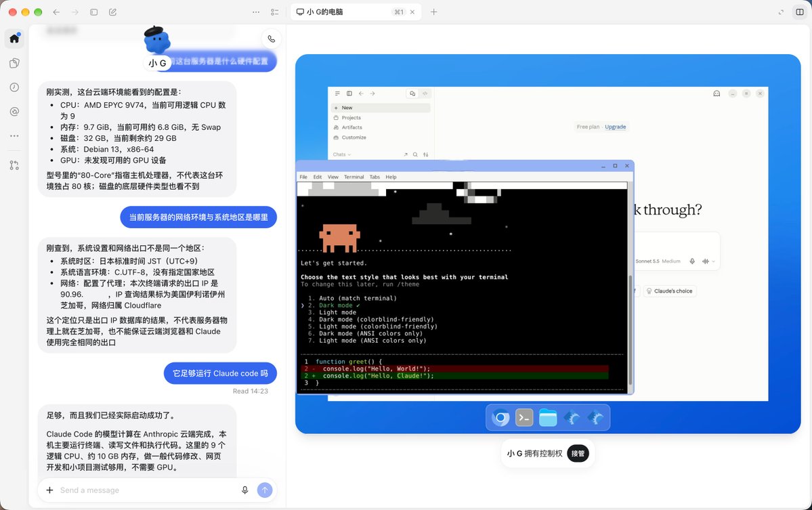
Task: Click New in the Claude sidebar
Action: pos(381,108)
